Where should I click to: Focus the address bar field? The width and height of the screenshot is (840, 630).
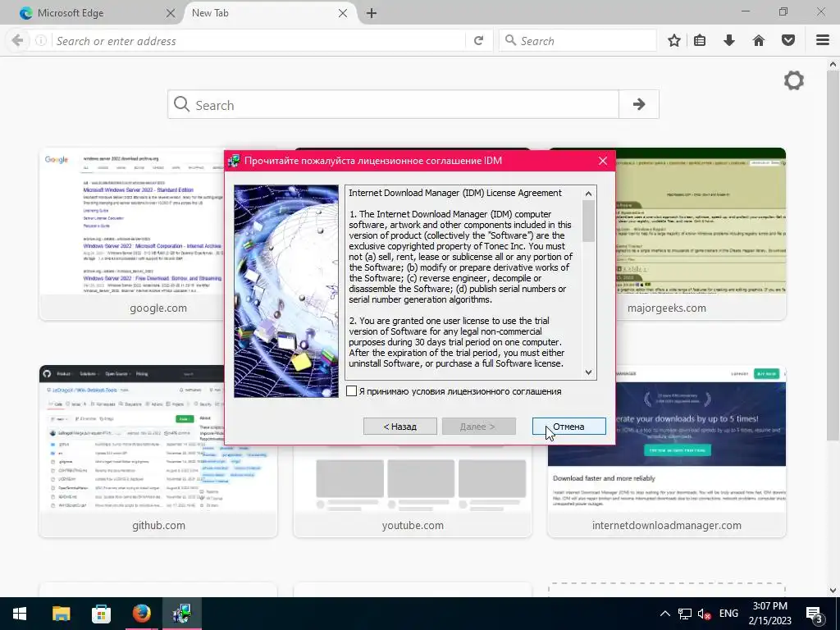click(x=259, y=41)
